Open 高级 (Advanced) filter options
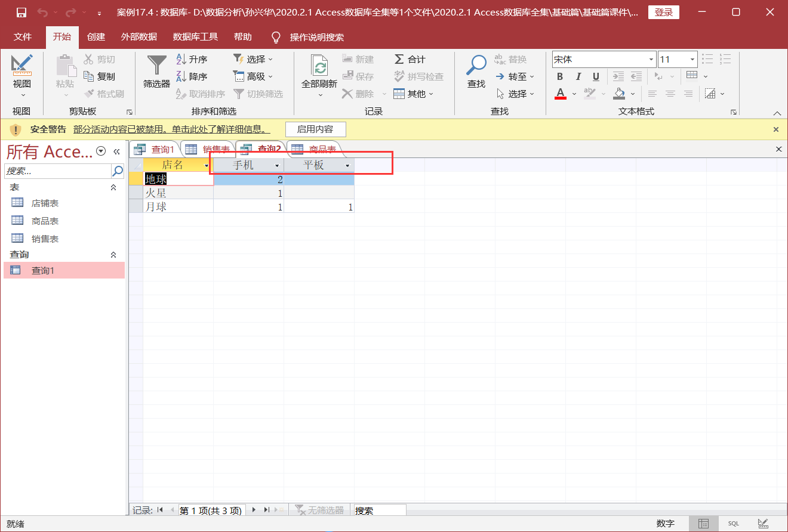 pyautogui.click(x=253, y=76)
